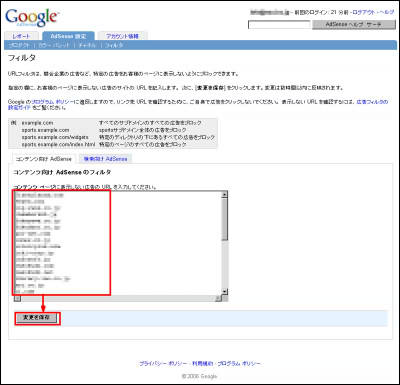400x385 pixels.
Task: Switch to the アカウント情報 tab
Action: point(122,36)
